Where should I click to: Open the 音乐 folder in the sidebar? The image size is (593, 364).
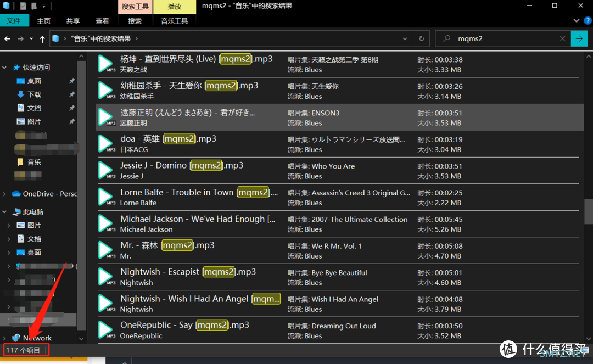[34, 163]
